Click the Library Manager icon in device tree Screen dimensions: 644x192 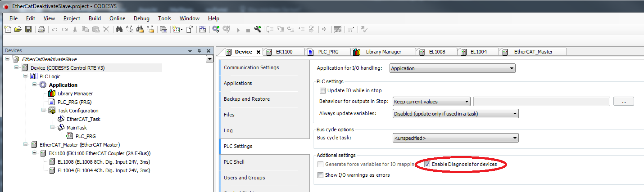(52, 94)
